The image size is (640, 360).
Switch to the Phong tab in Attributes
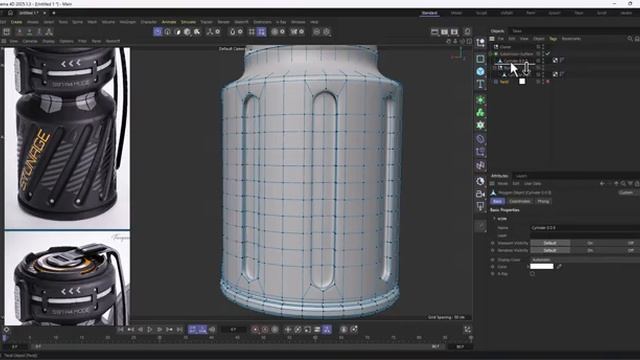tap(543, 201)
